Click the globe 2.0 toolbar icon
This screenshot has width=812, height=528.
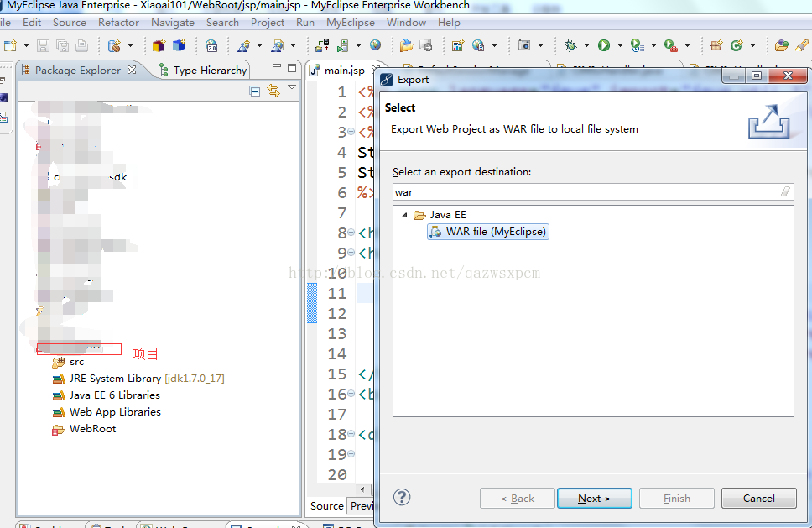pyautogui.click(x=211, y=45)
